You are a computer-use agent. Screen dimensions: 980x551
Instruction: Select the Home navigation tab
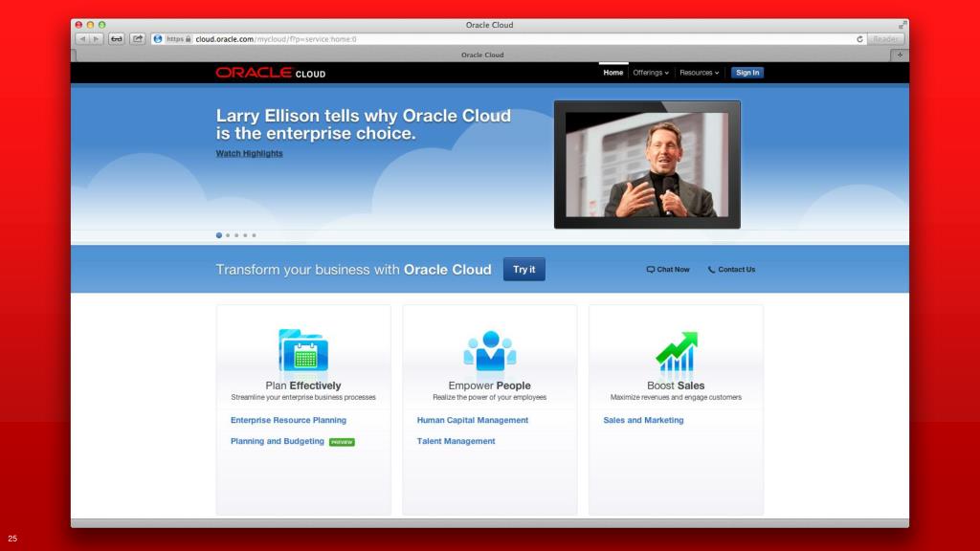(x=613, y=73)
